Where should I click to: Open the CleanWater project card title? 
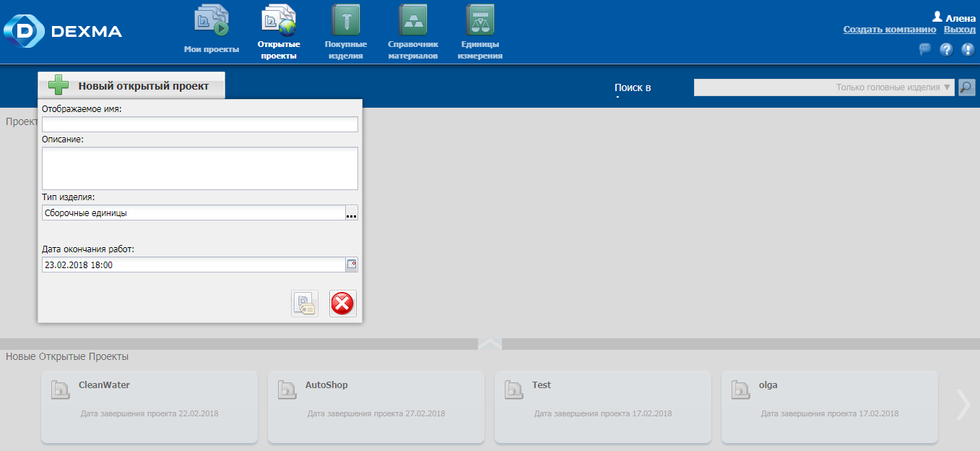104,385
